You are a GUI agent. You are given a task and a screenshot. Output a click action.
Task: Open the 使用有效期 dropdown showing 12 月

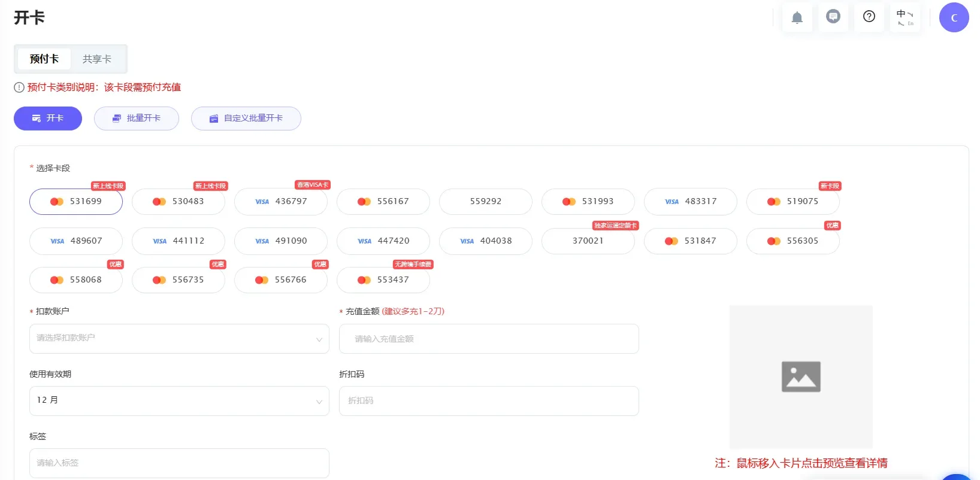click(x=179, y=401)
